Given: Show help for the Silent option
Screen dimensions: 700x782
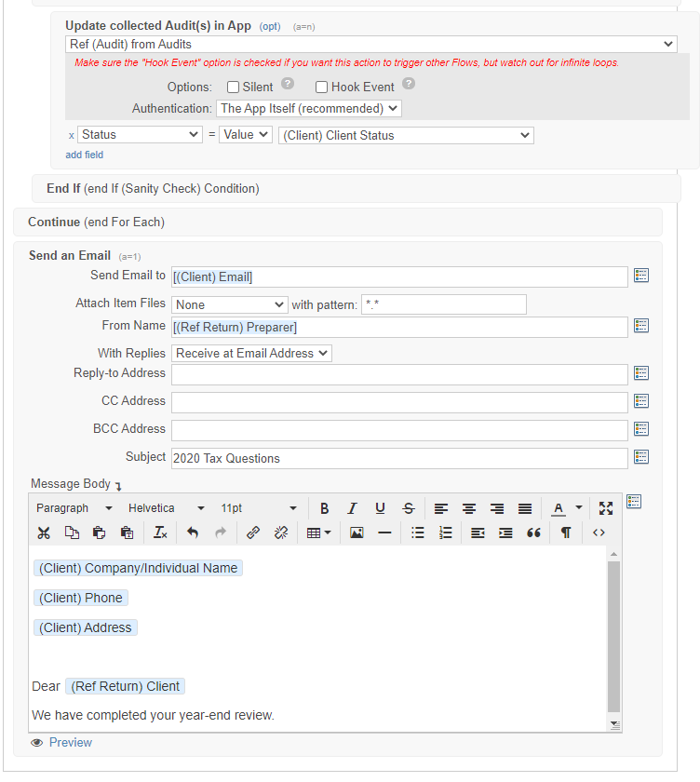Looking at the screenshot, I should (x=288, y=83).
